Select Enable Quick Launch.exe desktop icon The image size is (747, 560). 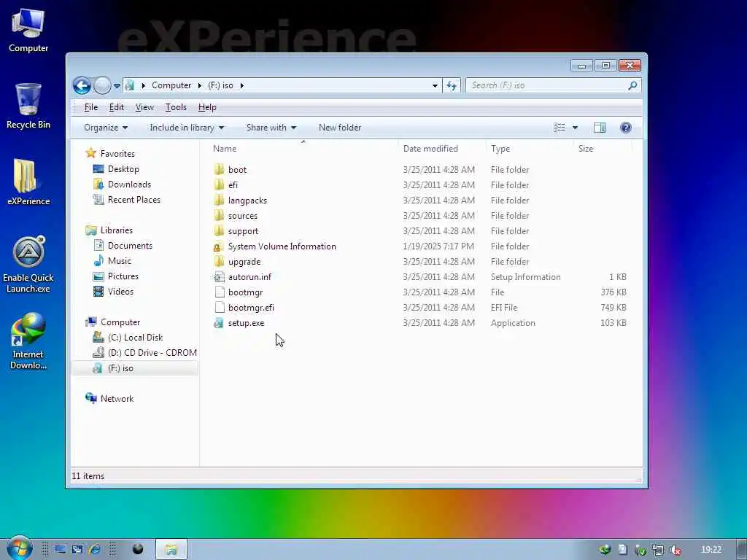(28, 265)
